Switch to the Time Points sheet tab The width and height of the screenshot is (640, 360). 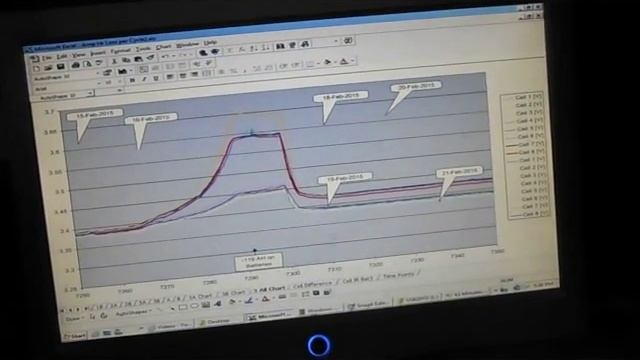coord(399,276)
